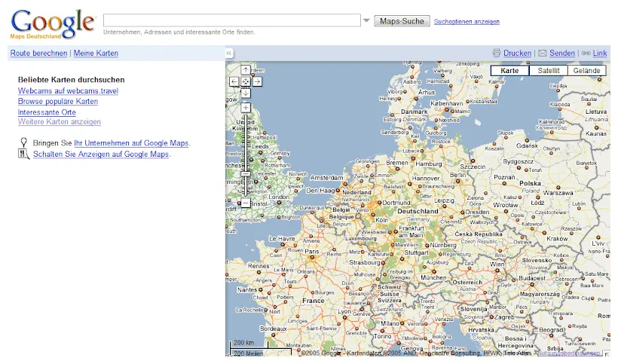
Task: Open Route berechnen
Action: click(38, 54)
